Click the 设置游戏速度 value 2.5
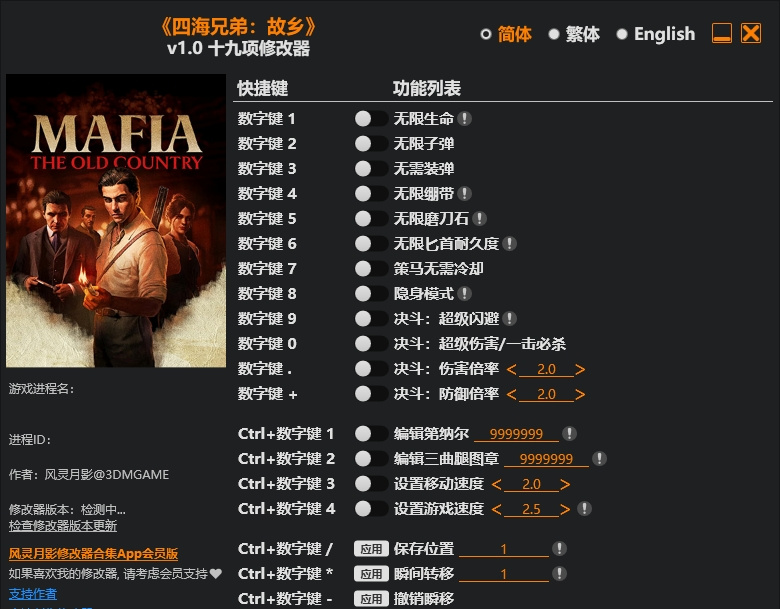The width and height of the screenshot is (780, 609). (531, 509)
